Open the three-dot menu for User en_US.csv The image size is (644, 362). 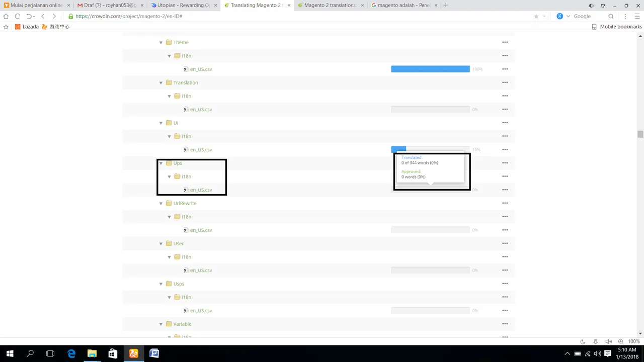coord(505,270)
